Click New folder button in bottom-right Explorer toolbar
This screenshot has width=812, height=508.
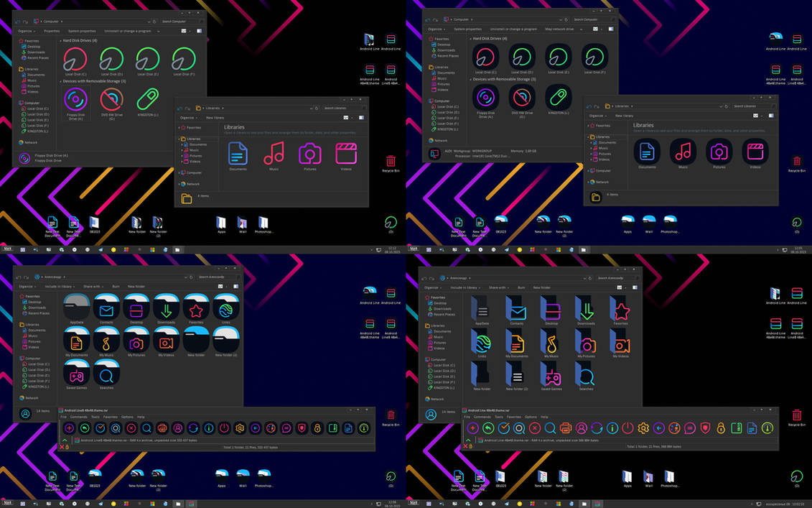coord(541,287)
